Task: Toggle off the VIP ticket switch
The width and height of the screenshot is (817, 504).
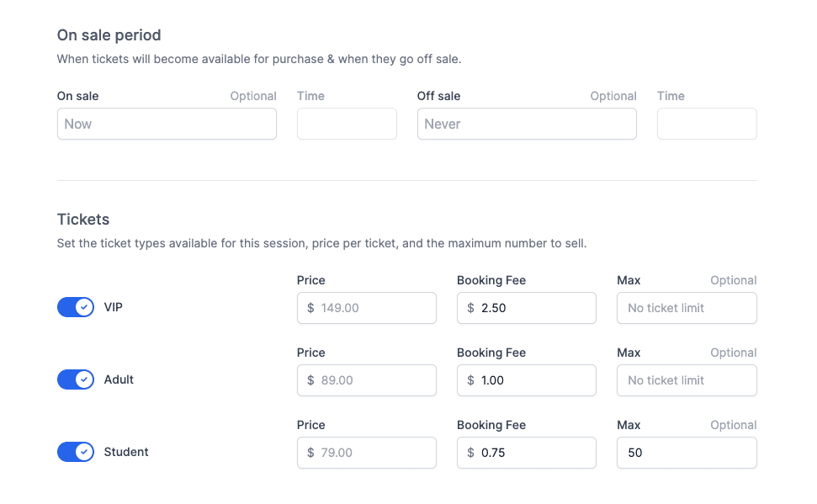Action: (x=76, y=307)
